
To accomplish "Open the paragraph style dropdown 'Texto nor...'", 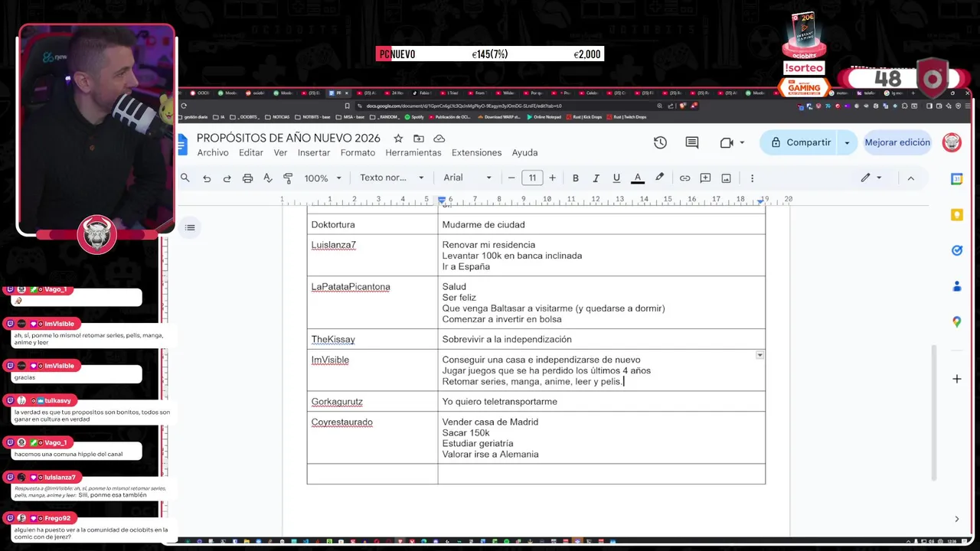I will click(391, 178).
